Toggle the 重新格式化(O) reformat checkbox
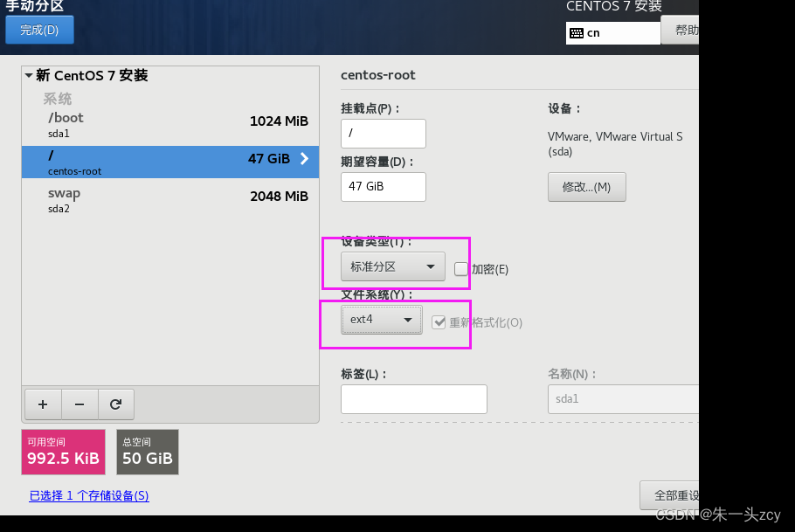Screen dimensions: 795x532 tap(439, 322)
